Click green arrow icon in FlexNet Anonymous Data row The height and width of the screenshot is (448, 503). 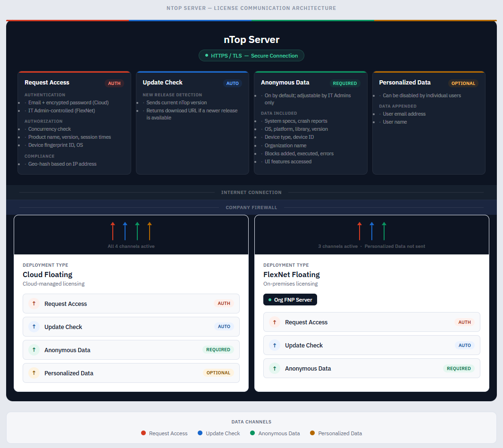[x=275, y=368]
